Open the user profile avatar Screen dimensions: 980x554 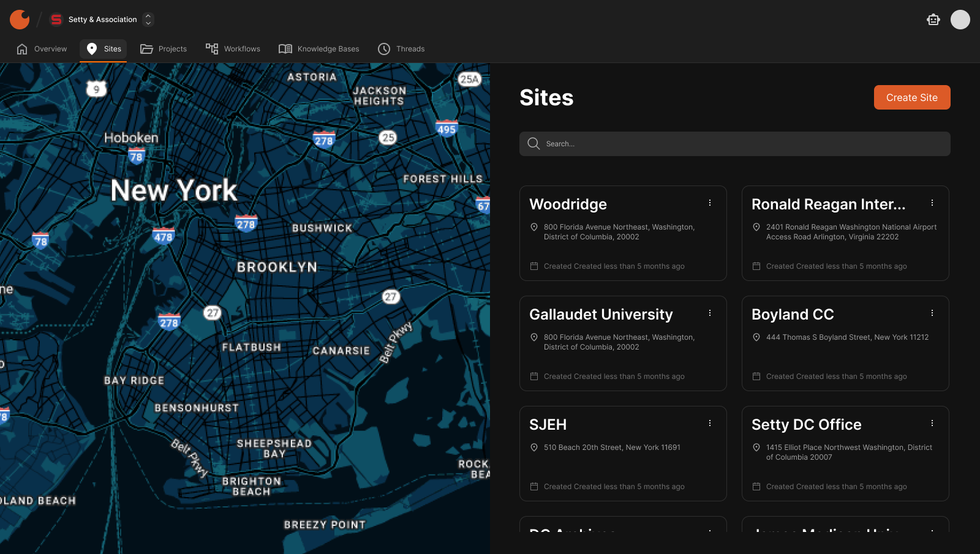coord(960,20)
